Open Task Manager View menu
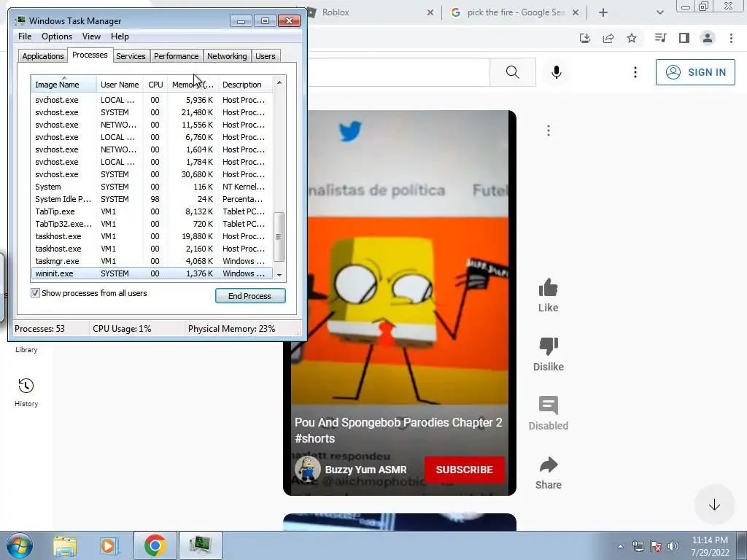747x560 pixels. coord(91,36)
